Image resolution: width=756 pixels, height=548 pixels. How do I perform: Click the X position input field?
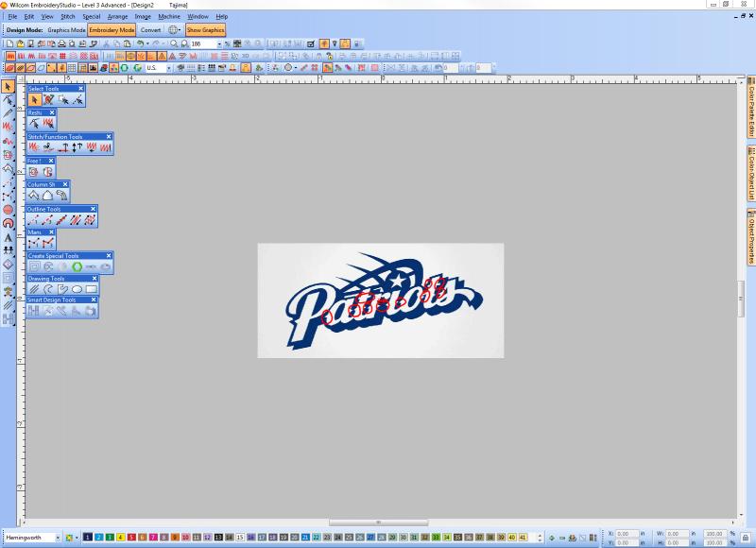pos(627,534)
